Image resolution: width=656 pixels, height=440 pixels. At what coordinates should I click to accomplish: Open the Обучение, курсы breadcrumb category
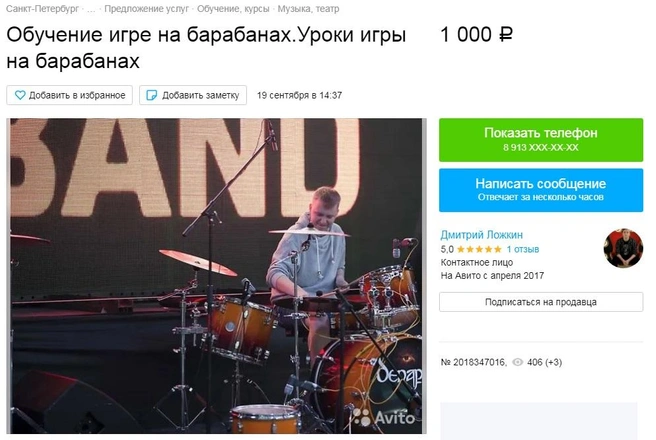coord(233,9)
